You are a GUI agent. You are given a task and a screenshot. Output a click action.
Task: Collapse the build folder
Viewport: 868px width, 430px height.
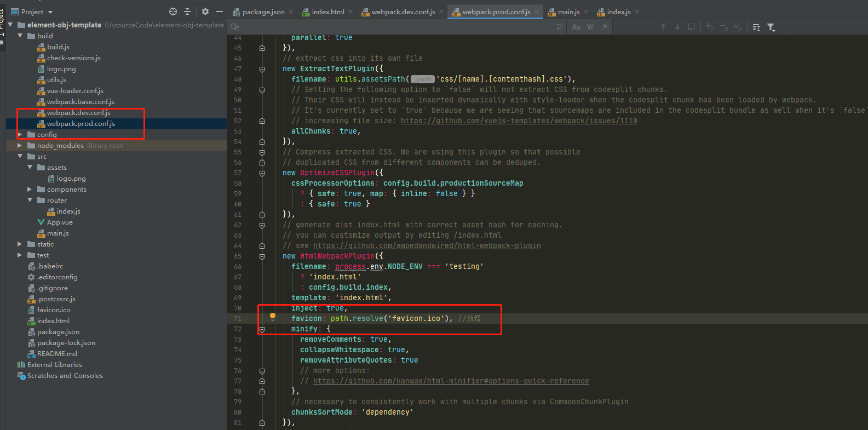20,36
